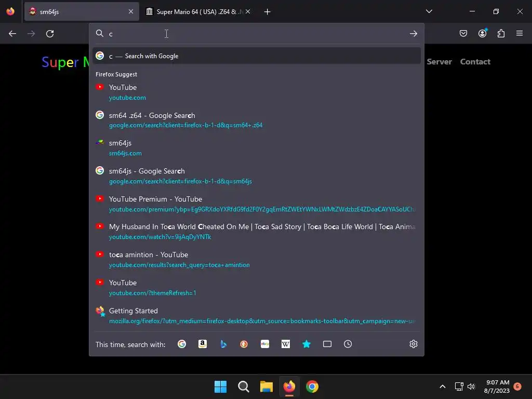
Task: Open Firefox View pinned icon
Action: click(x=10, y=11)
